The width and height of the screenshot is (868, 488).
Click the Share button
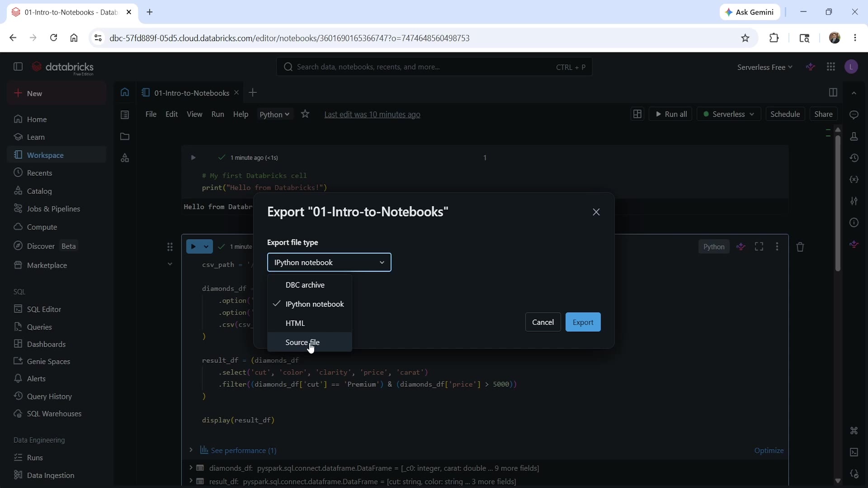click(823, 114)
